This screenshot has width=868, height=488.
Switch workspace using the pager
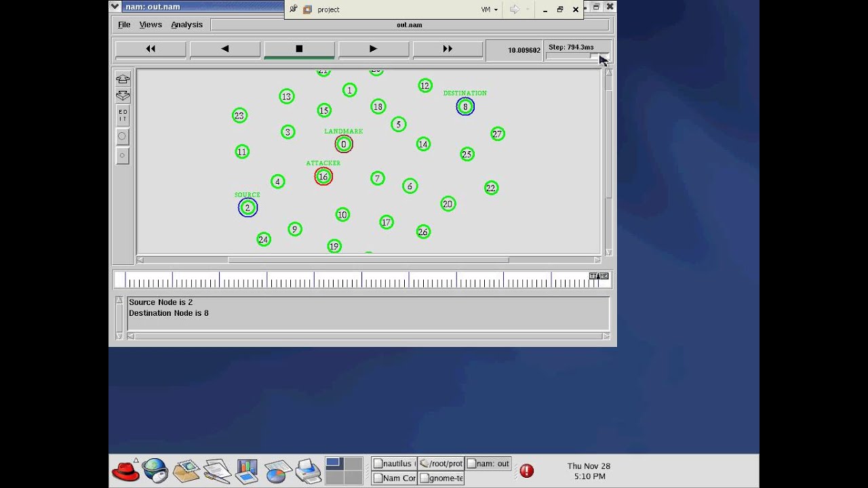pos(344,470)
